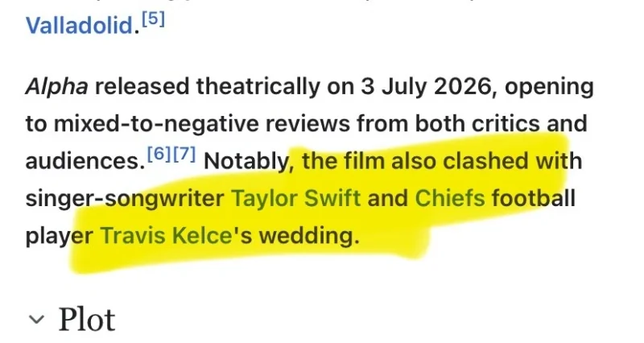Follow the Chiefs link

(x=450, y=198)
